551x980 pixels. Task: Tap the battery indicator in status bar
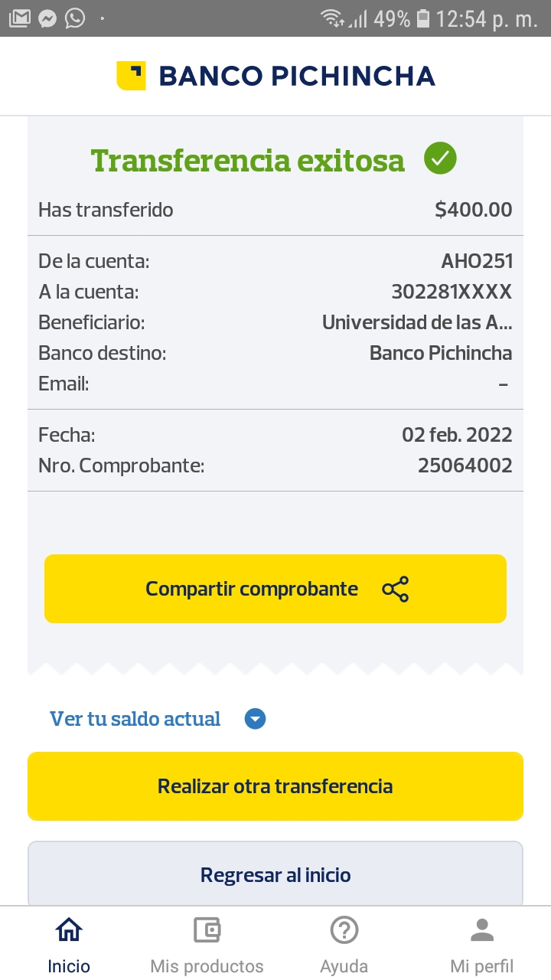click(x=423, y=18)
